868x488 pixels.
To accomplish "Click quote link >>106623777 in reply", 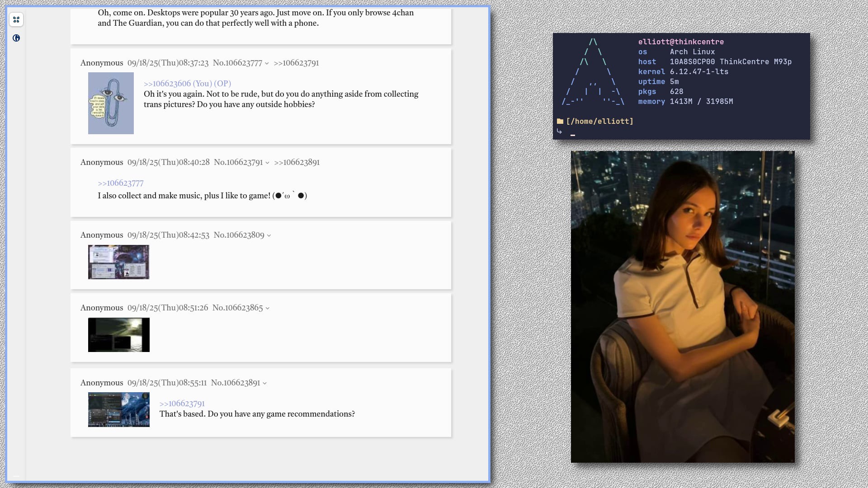I will [x=121, y=183].
